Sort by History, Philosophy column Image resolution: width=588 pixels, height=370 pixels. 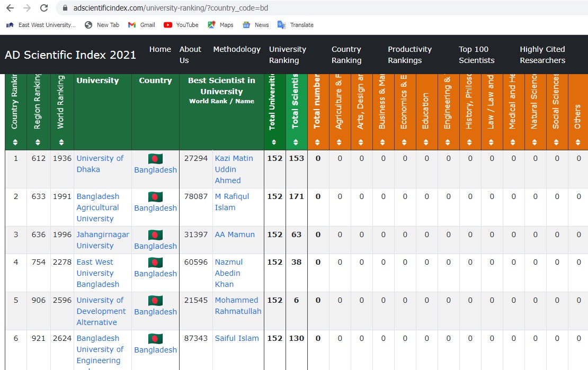pos(470,142)
